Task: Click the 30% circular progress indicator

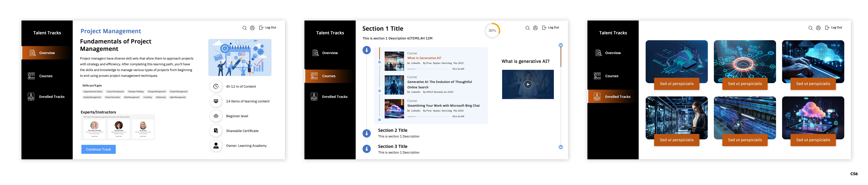Action: click(492, 31)
